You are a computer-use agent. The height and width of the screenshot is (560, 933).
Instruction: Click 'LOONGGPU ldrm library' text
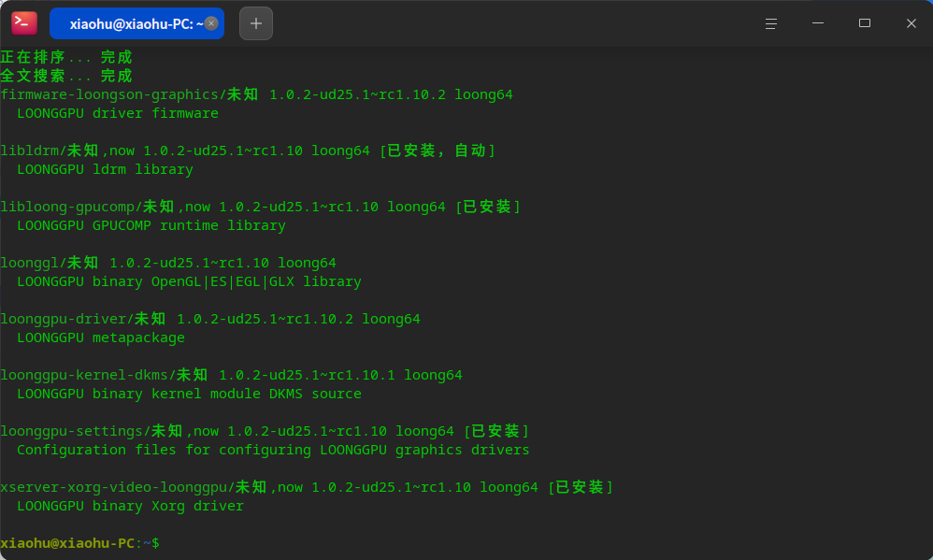(106, 169)
